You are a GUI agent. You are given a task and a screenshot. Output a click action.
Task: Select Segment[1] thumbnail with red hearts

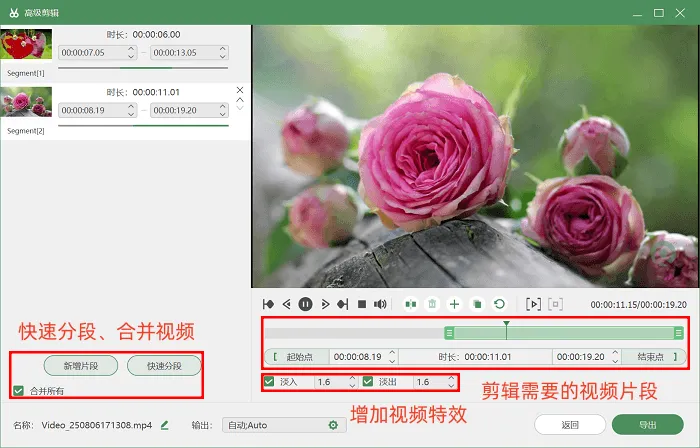tap(26, 44)
